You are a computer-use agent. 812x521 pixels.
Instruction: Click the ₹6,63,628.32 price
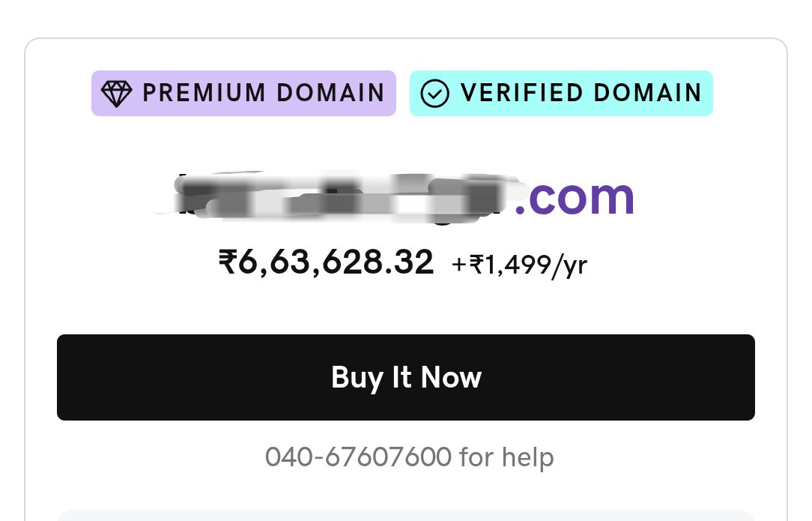(x=327, y=262)
